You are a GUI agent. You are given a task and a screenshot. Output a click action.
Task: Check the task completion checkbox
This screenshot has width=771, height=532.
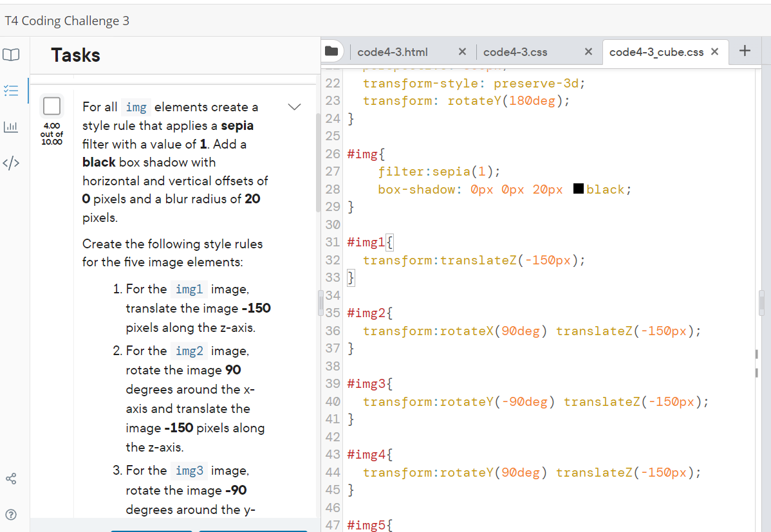pos(51,106)
